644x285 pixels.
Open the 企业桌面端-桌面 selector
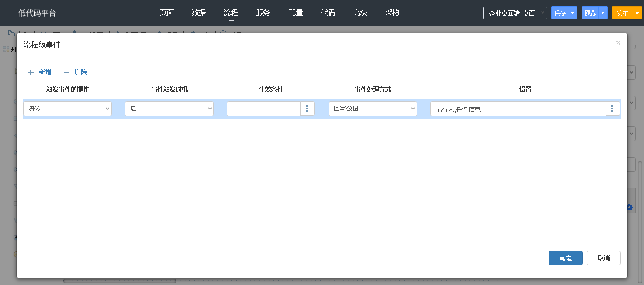tap(515, 13)
